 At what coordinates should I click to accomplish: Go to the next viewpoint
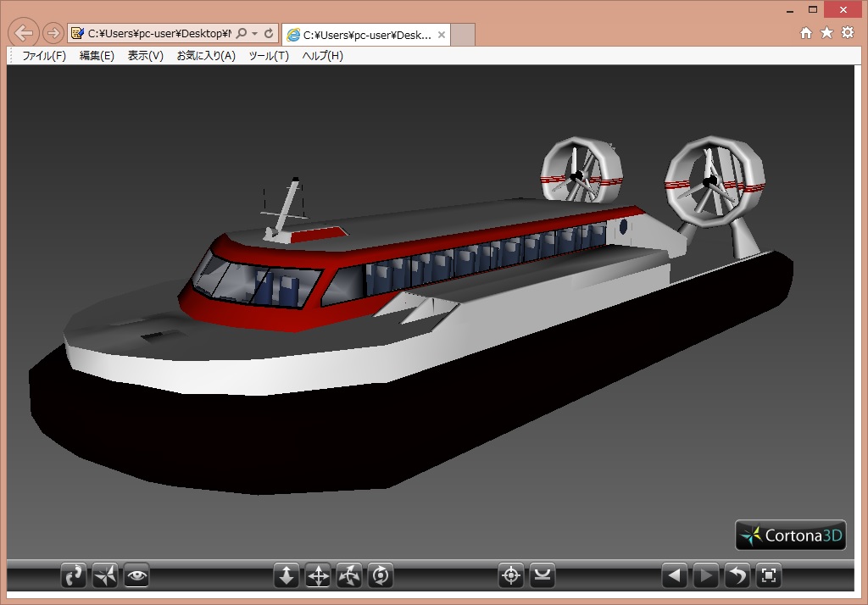click(706, 576)
